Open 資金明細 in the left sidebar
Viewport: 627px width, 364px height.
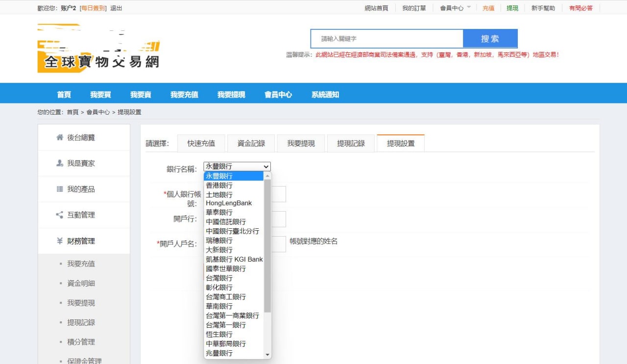81,283
